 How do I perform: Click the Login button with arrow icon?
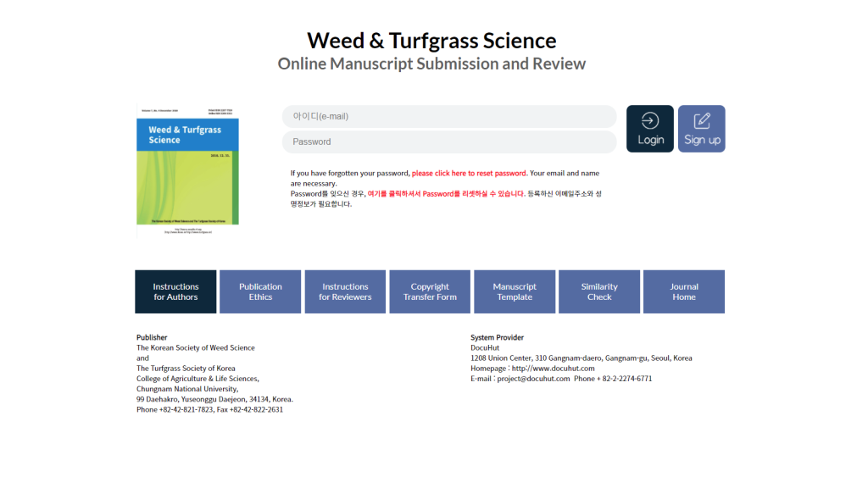[x=650, y=129]
